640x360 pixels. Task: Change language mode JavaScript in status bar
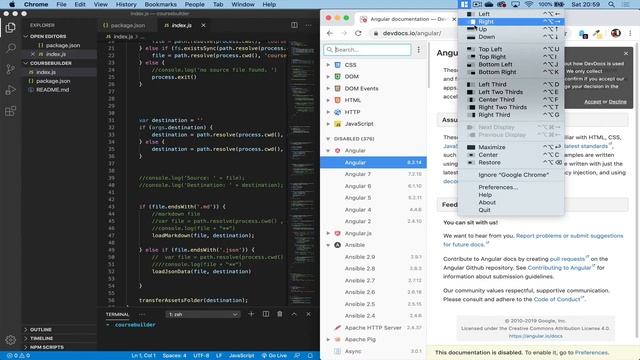242,356
